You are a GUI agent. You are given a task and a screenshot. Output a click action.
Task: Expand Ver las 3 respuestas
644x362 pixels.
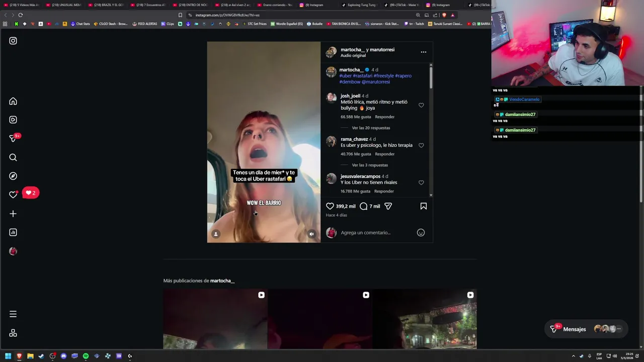[x=370, y=165]
